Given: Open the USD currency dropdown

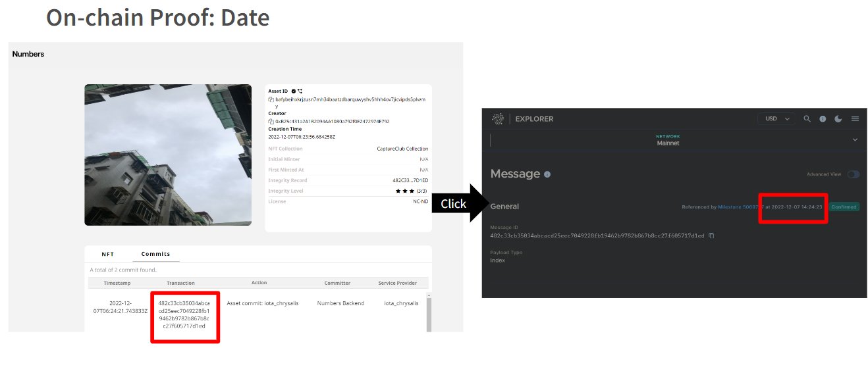Looking at the screenshot, I should (776, 119).
